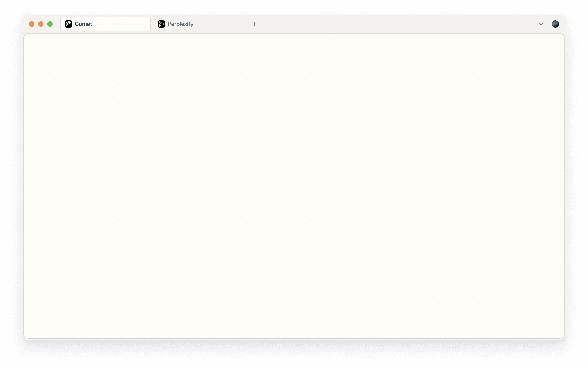Click empty tab strip space right of plus button
The width and height of the screenshot is (588, 369).
click(390, 24)
